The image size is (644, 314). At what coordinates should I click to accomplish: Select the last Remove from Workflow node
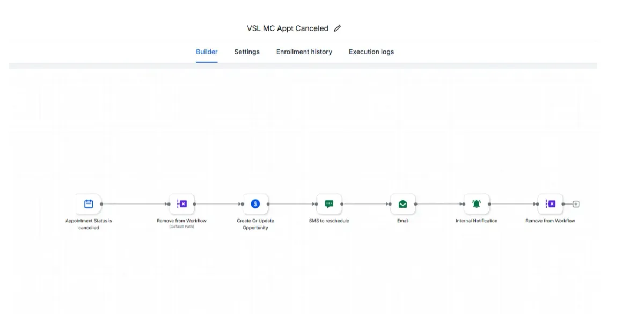point(550,204)
